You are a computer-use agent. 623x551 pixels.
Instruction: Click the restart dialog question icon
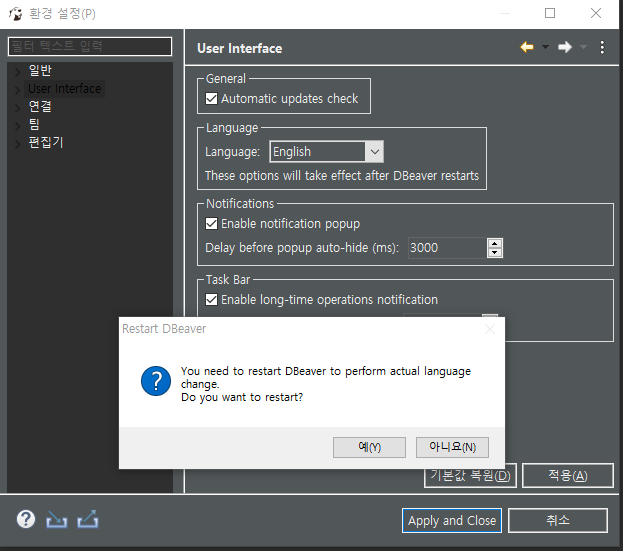click(x=156, y=381)
